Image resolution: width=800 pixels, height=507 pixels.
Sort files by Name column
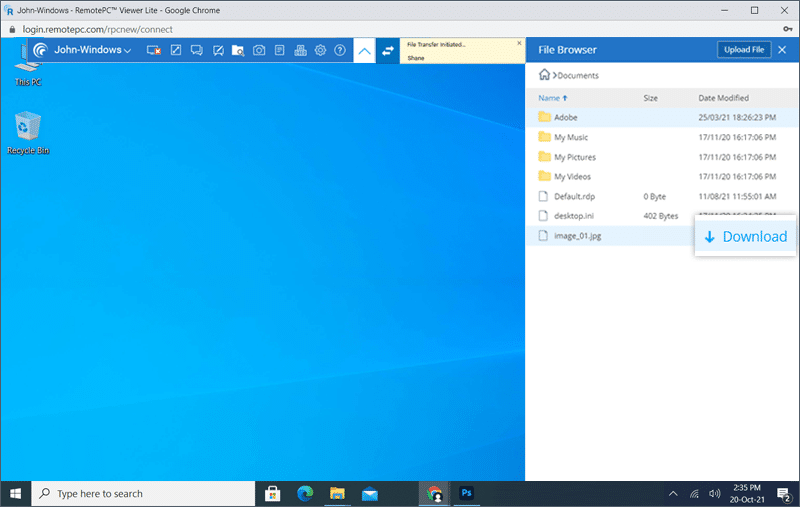[553, 98]
